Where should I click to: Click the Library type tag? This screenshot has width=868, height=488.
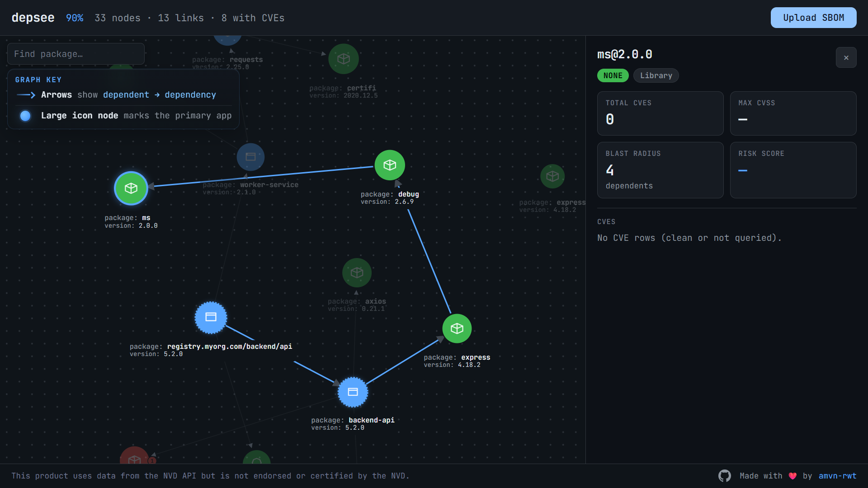[x=656, y=75]
